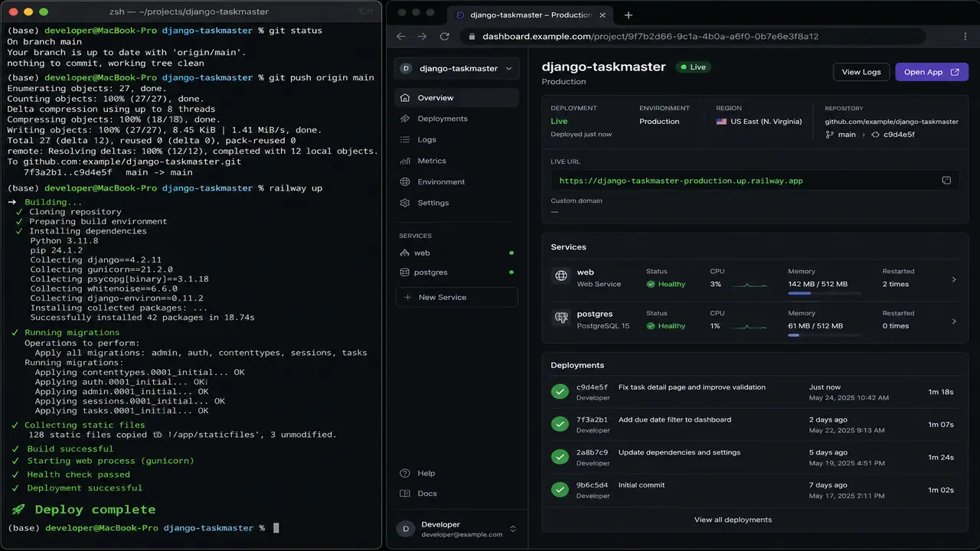Click the "Update dependencies and settings" deployment
Viewport: 980px width, 551px height.
click(679, 452)
